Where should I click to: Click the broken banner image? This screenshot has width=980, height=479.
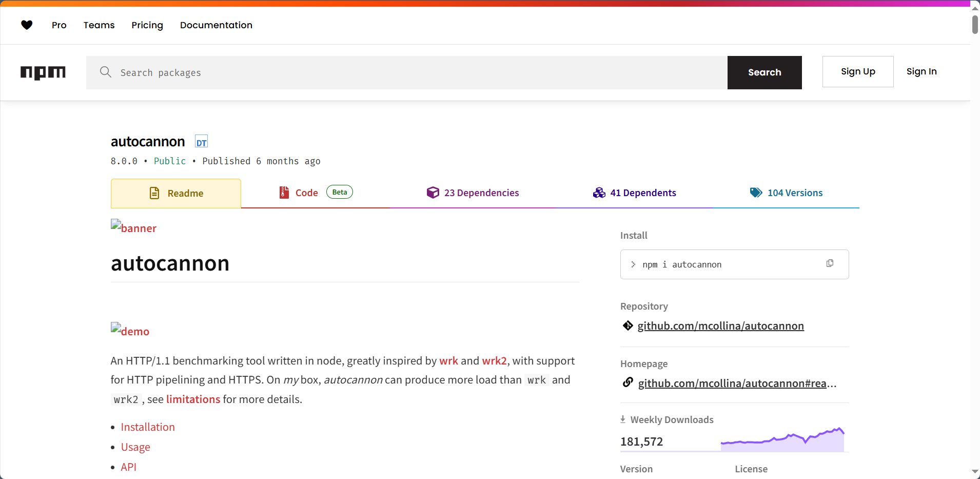(133, 227)
